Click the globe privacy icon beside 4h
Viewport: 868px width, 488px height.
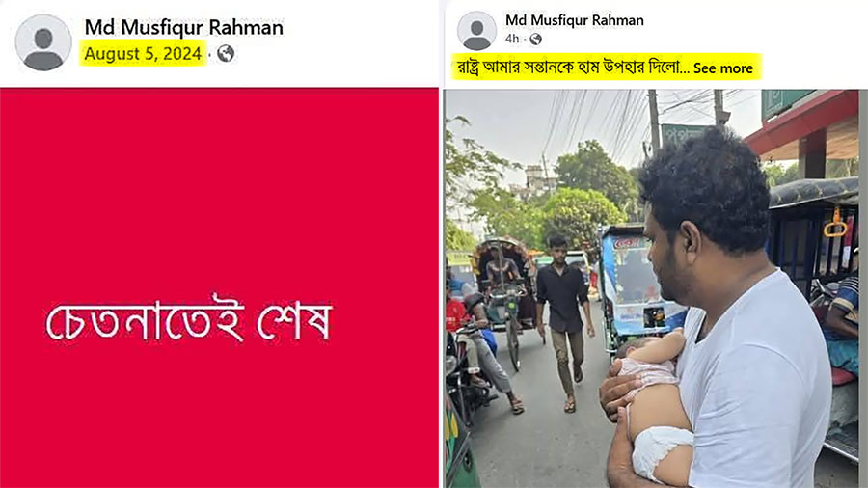[x=535, y=39]
